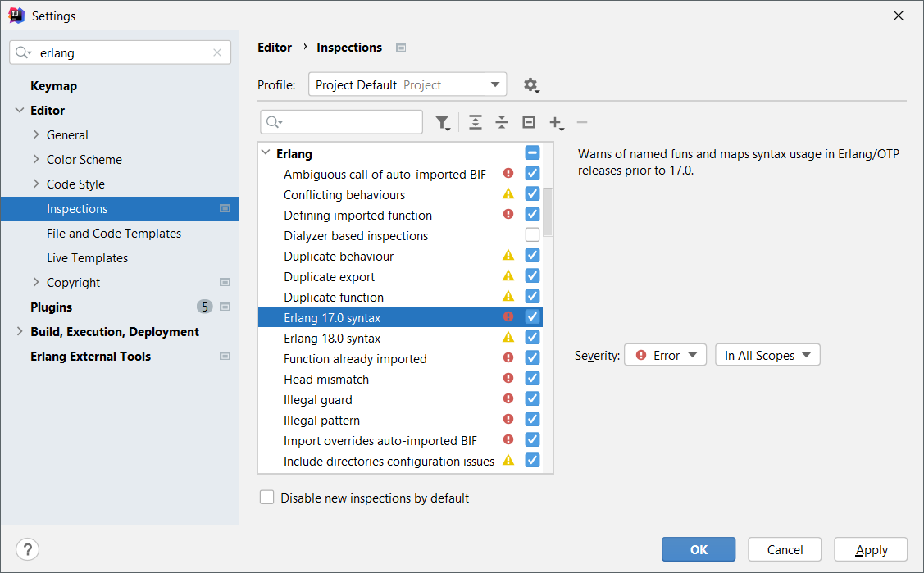
Task: Select Inspections in sidebar
Action: coord(121,209)
